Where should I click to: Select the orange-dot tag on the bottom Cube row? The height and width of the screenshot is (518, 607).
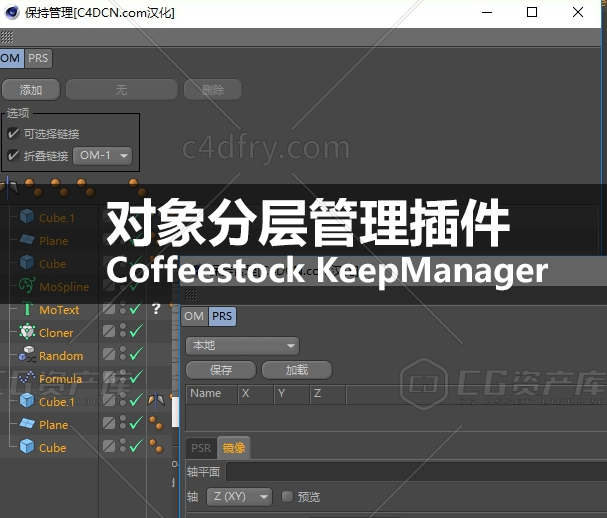(156, 446)
